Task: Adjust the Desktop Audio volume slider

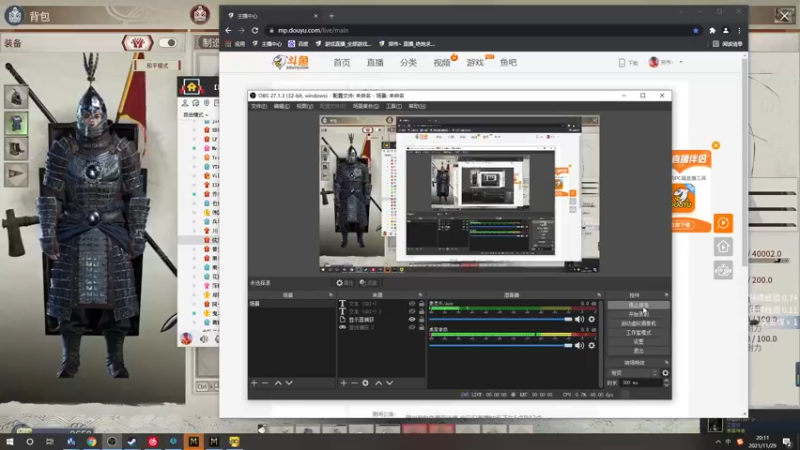Action: tap(501, 345)
